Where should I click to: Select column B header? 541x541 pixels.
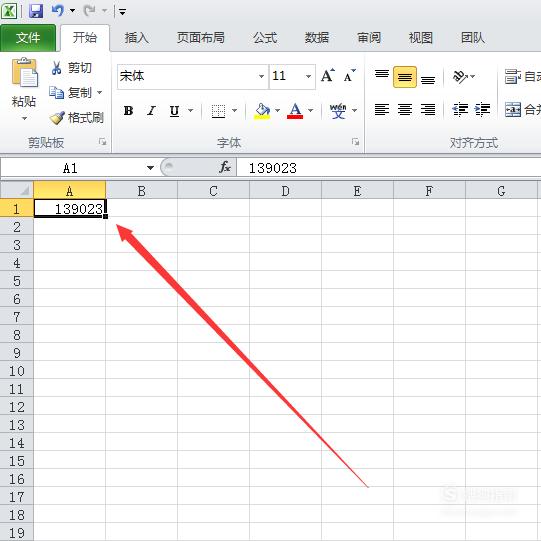click(141, 190)
